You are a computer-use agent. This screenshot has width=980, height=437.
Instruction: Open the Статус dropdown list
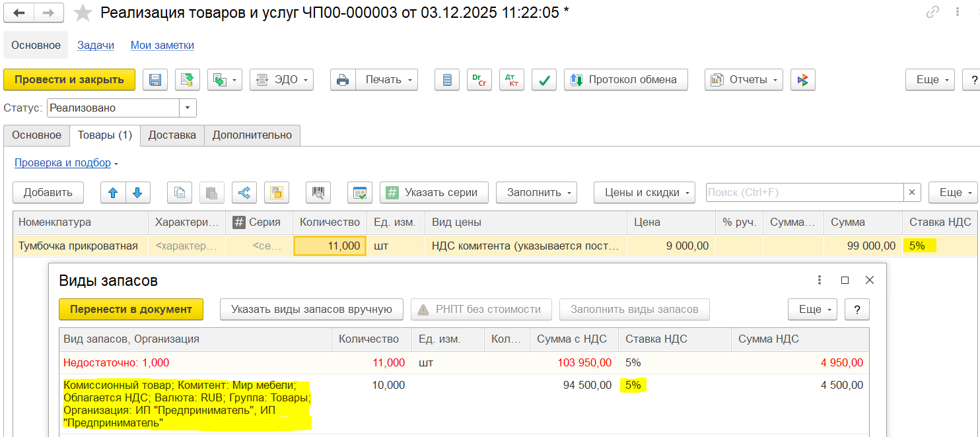click(x=188, y=108)
